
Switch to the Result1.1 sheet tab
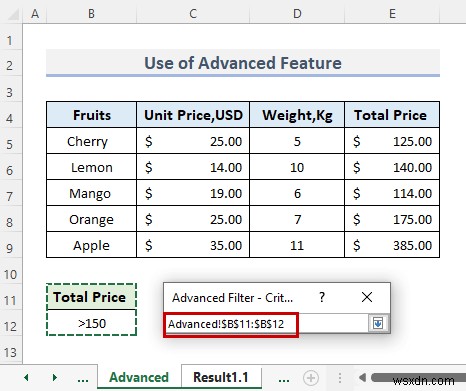(x=221, y=377)
